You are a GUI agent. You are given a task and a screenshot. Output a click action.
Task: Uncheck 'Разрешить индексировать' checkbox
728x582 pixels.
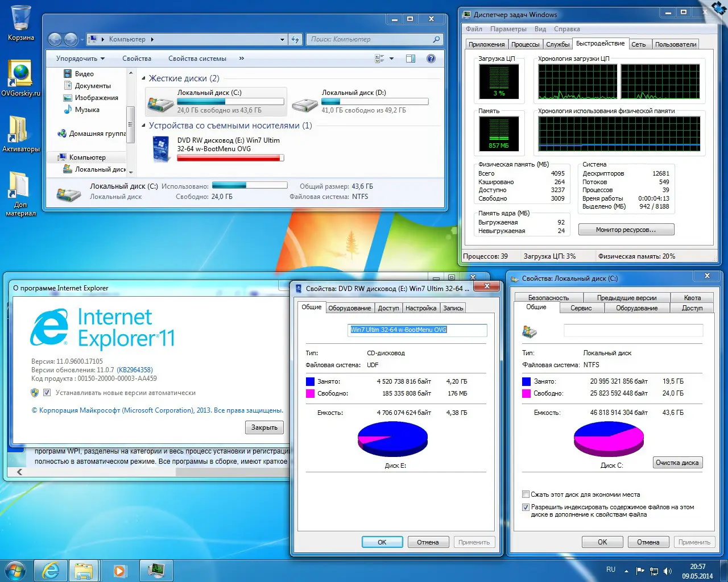(x=526, y=507)
